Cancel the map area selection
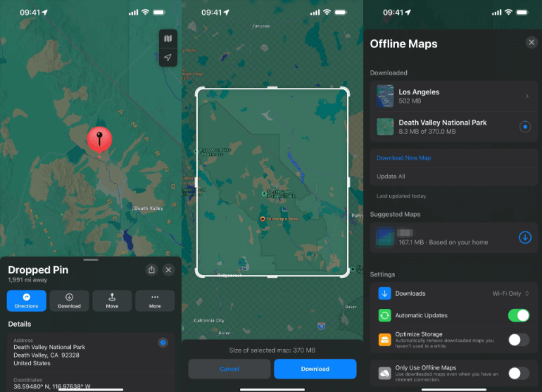Viewport: 542px width, 392px height. pos(229,369)
